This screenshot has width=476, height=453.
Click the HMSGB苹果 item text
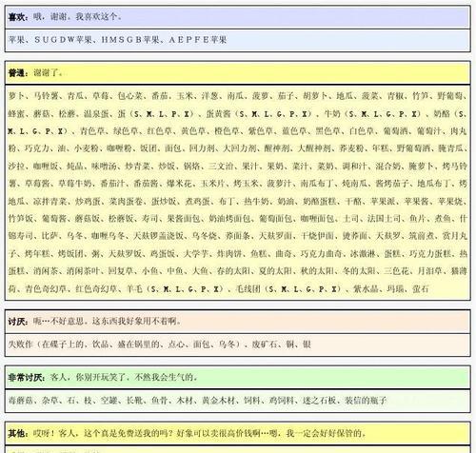pos(130,40)
